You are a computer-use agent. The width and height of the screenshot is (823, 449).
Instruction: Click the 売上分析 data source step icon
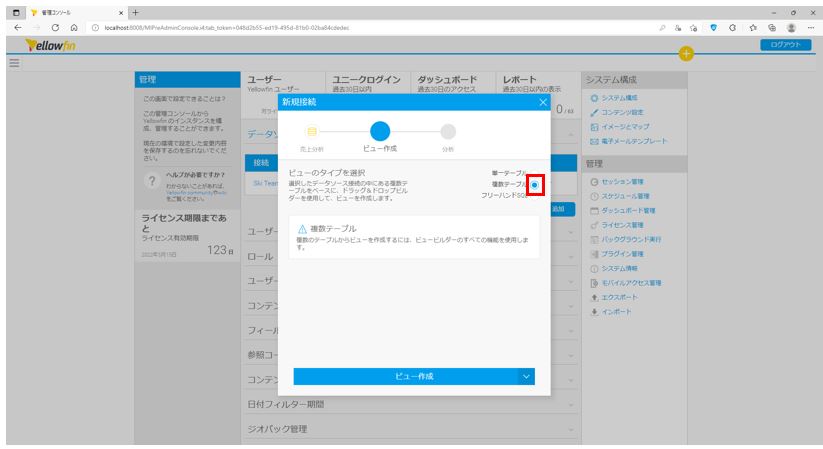[312, 131]
